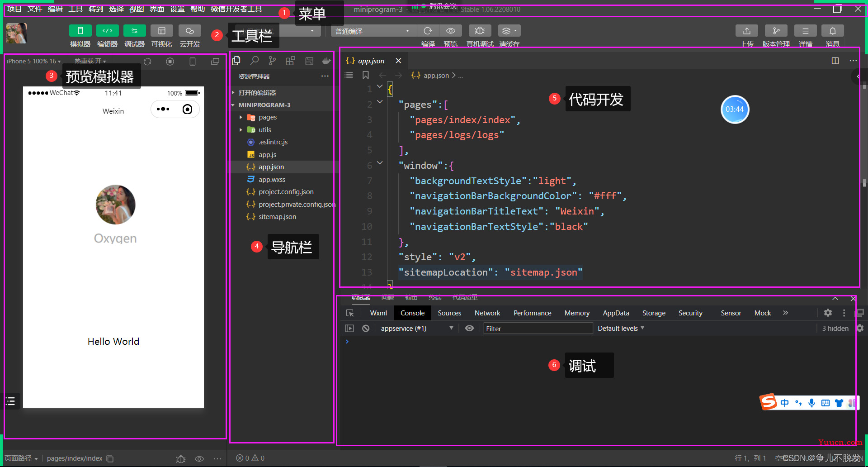Switch to the Storage tab
This screenshot has width=868, height=467.
(654, 313)
